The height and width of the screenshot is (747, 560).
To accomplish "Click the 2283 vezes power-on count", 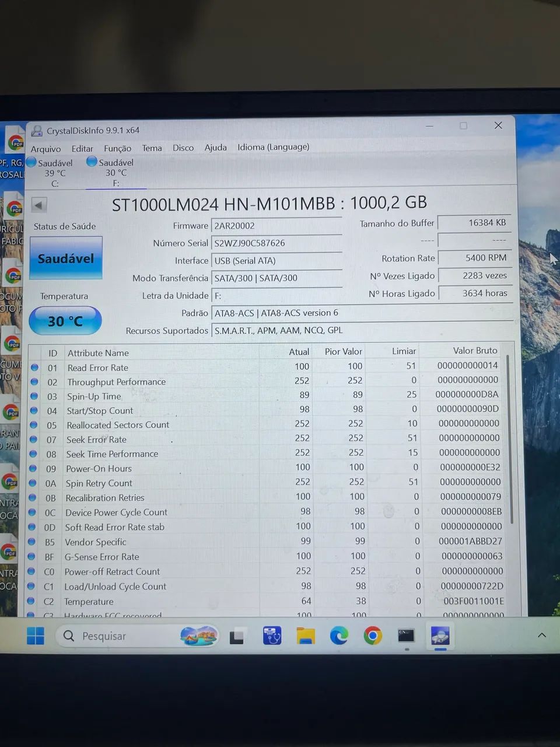I will click(x=474, y=275).
